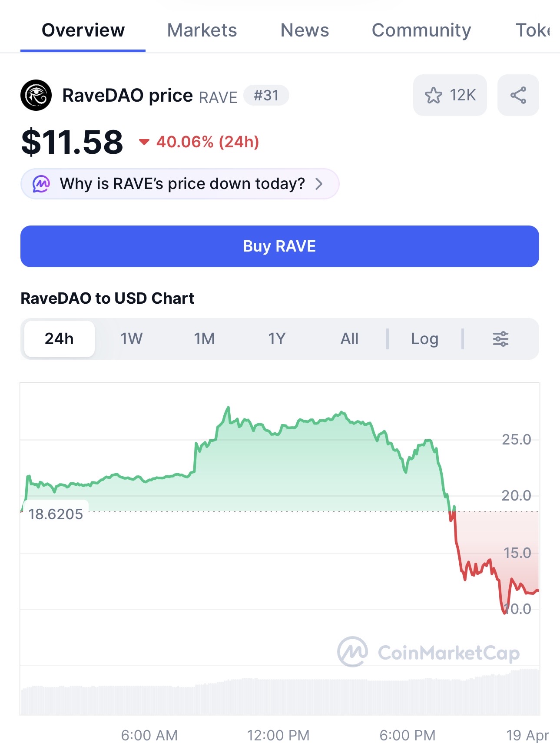Expand 'Why is RAVE's price down' chevron
Image resolution: width=560 pixels, height=743 pixels.
pos(319,184)
